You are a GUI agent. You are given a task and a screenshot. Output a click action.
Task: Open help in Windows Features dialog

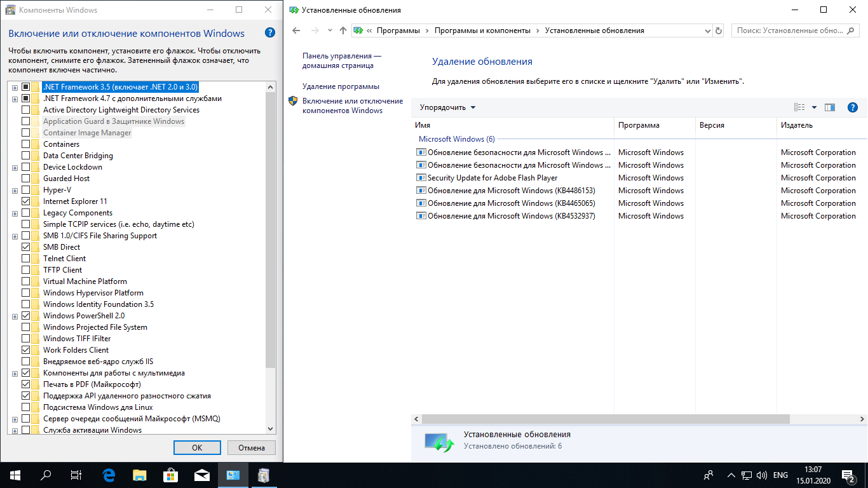click(269, 33)
